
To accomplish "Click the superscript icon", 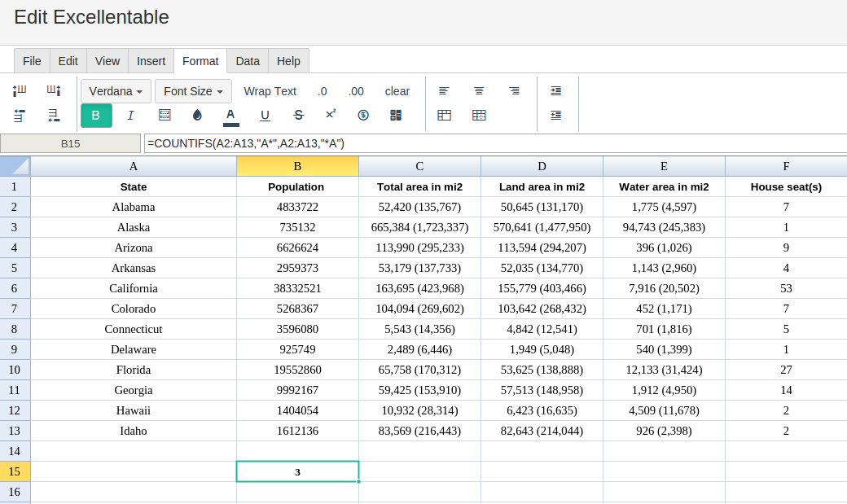I will [331, 115].
